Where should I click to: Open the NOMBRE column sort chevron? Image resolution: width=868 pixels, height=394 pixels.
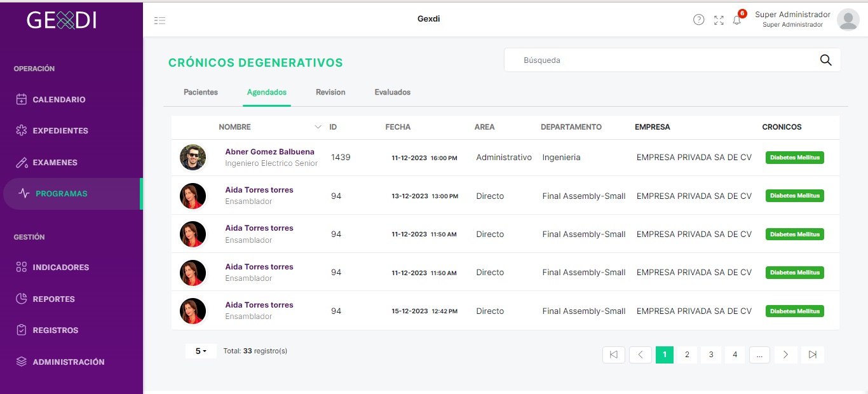[318, 127]
